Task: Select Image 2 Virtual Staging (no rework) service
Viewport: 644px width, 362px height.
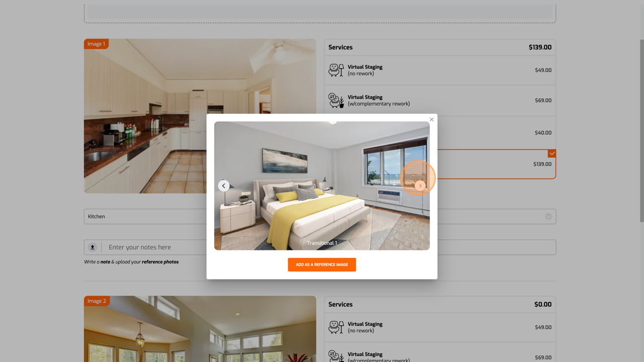Action: [x=440, y=327]
